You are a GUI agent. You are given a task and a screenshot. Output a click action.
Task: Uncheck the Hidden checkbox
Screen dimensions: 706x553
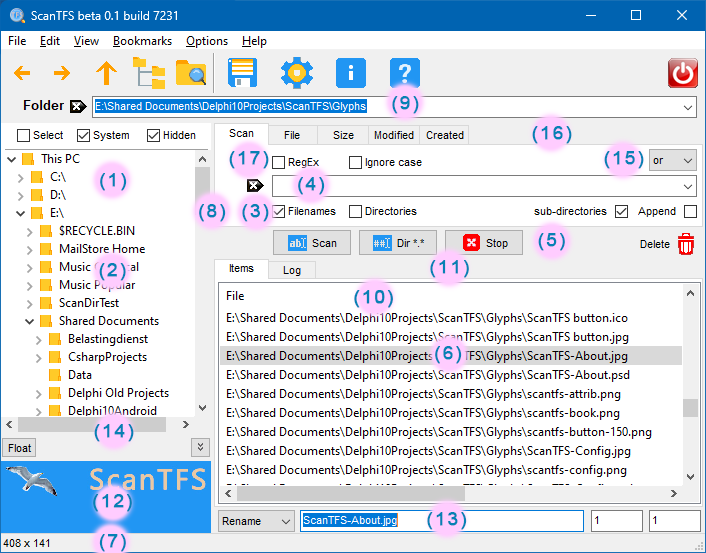[x=153, y=136]
